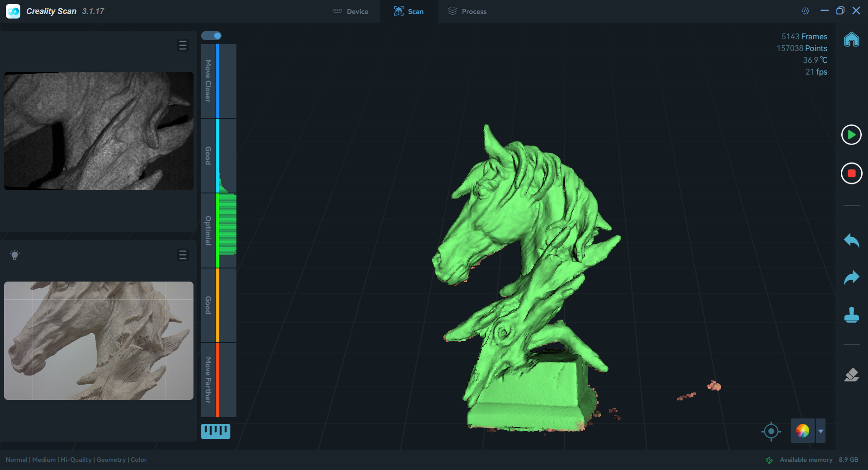Minimize the Creality Scan window
Viewport: 868px width, 470px height.
coord(825,10)
